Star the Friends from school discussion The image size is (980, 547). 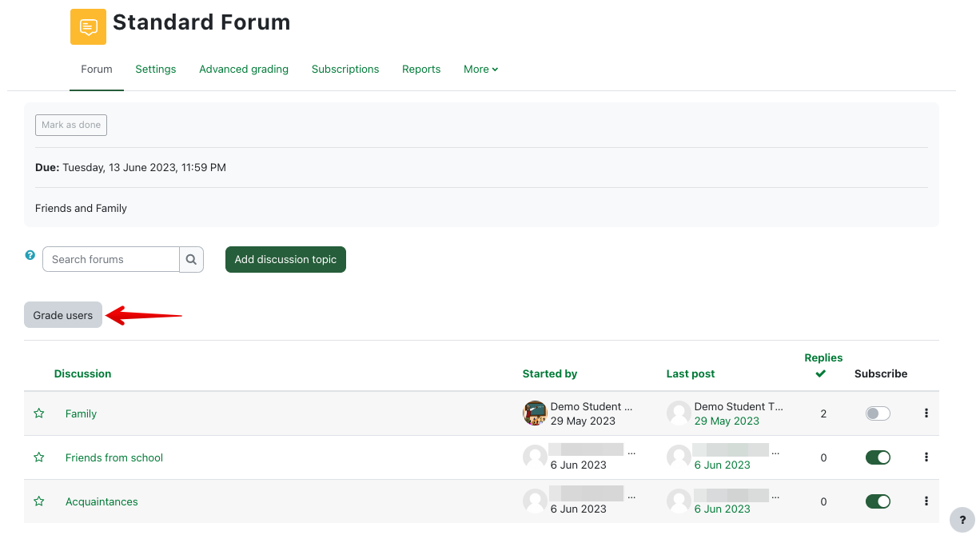38,457
